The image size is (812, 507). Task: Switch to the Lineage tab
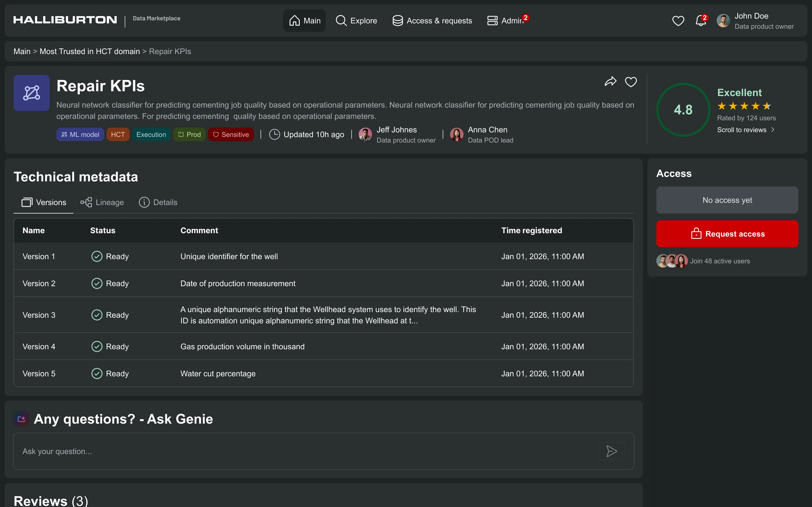pos(102,202)
